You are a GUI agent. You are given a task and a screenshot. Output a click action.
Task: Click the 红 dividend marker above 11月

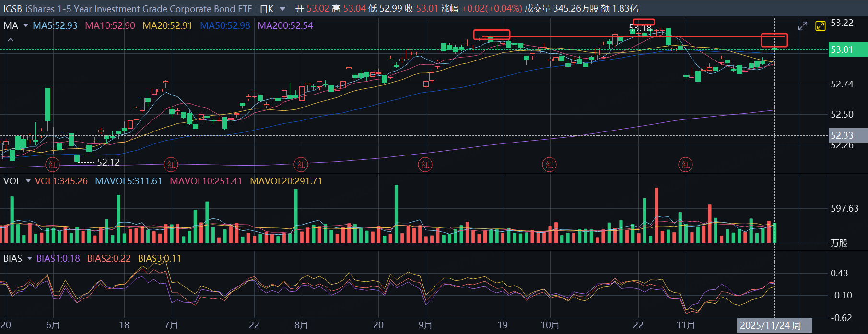686,165
